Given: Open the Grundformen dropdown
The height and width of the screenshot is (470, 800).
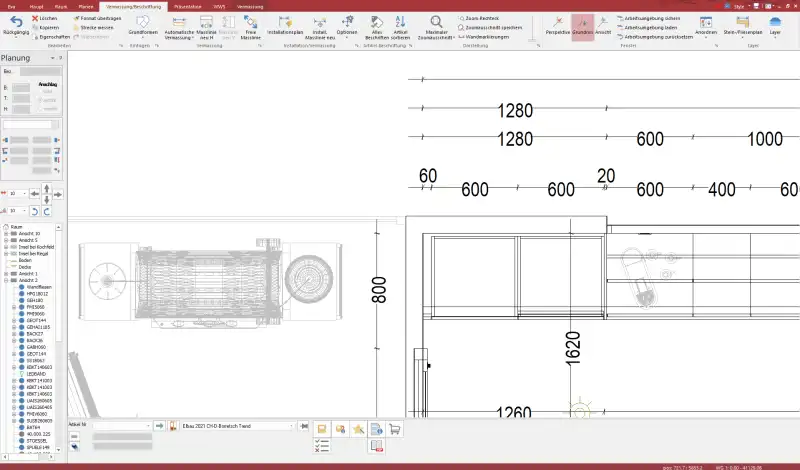Looking at the screenshot, I should click(x=143, y=30).
